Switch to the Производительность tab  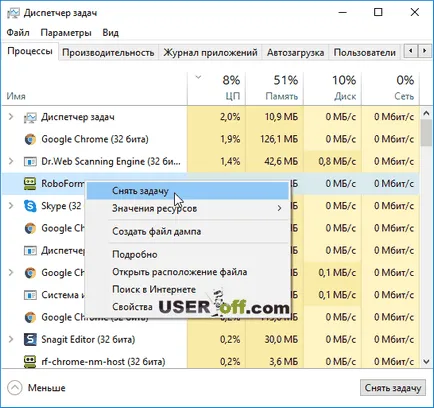pos(108,53)
